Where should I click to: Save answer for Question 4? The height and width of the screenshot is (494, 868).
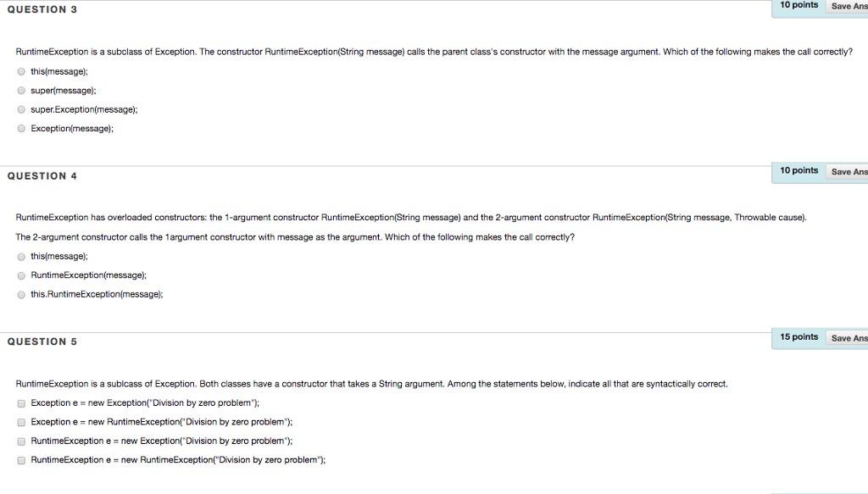(x=848, y=172)
